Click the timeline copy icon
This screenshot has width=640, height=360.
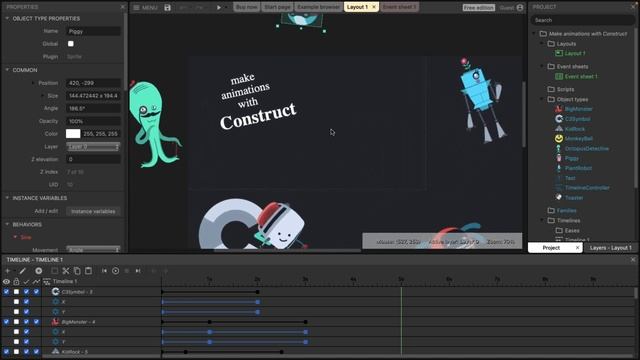click(77, 271)
